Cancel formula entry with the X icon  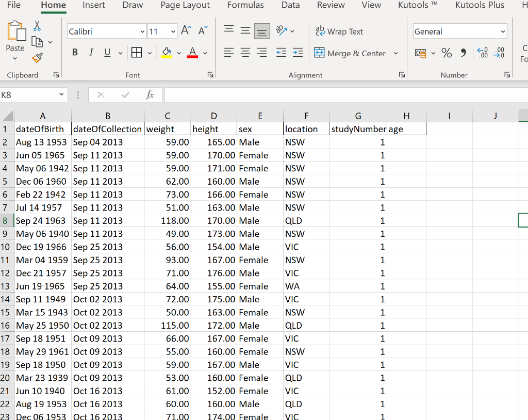point(101,95)
